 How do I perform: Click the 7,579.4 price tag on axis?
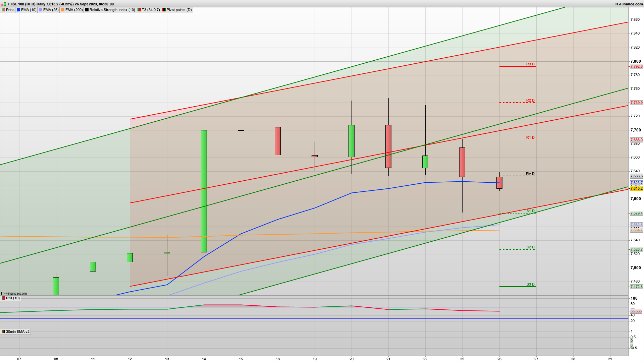[636, 213]
